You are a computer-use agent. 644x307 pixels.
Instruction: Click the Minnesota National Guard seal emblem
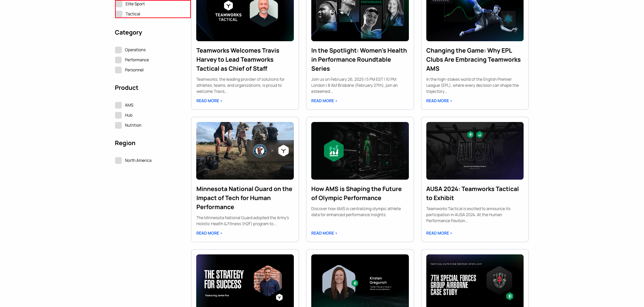(259, 150)
